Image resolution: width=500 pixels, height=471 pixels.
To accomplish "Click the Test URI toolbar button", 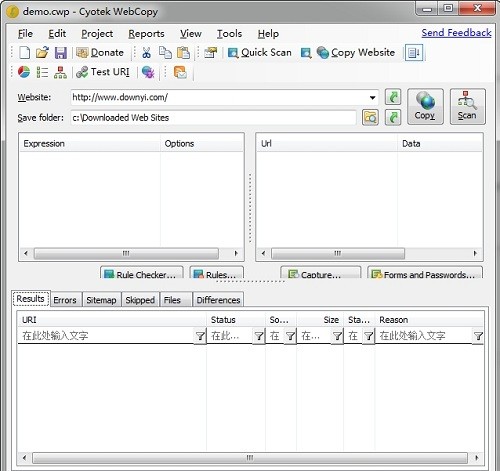I will (103, 72).
